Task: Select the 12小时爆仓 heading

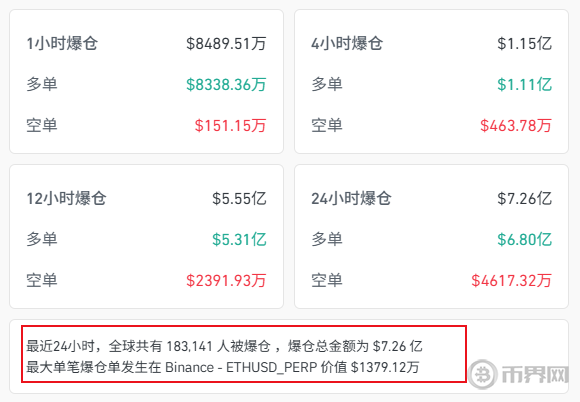Action: pyautogui.click(x=66, y=198)
